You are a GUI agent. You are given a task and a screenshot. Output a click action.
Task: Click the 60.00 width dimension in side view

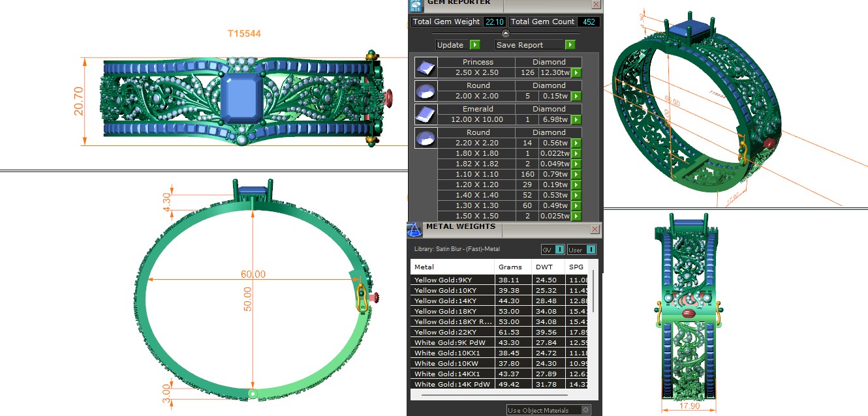[x=253, y=275]
